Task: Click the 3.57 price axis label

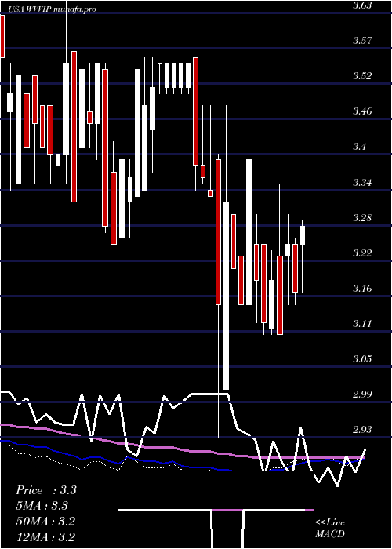Action: tap(362, 41)
